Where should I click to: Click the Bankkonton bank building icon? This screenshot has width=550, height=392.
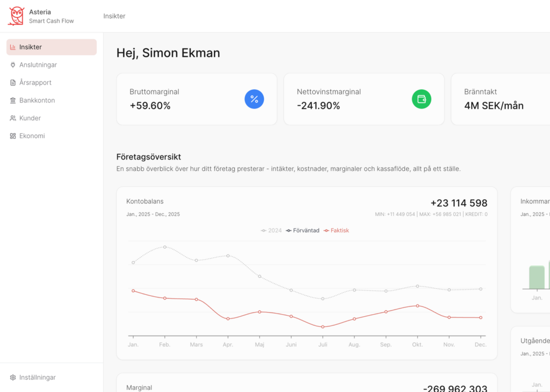click(x=13, y=100)
